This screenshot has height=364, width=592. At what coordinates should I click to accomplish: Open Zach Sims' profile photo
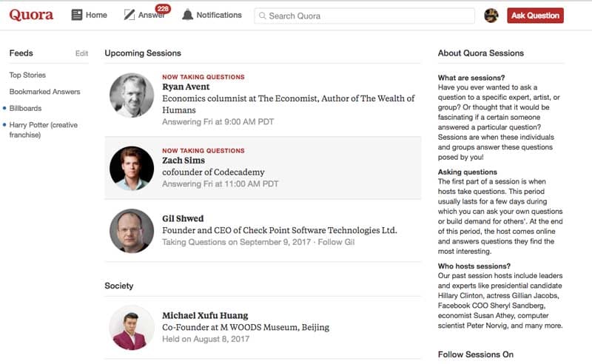click(132, 169)
